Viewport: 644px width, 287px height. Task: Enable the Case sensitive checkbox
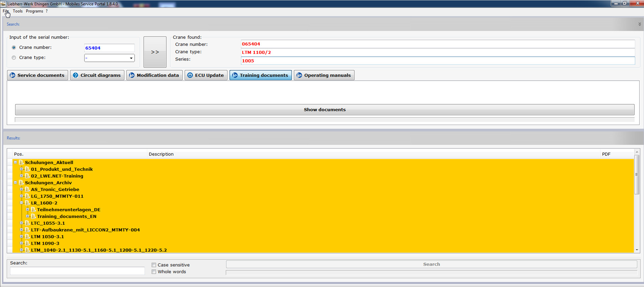pyautogui.click(x=154, y=265)
